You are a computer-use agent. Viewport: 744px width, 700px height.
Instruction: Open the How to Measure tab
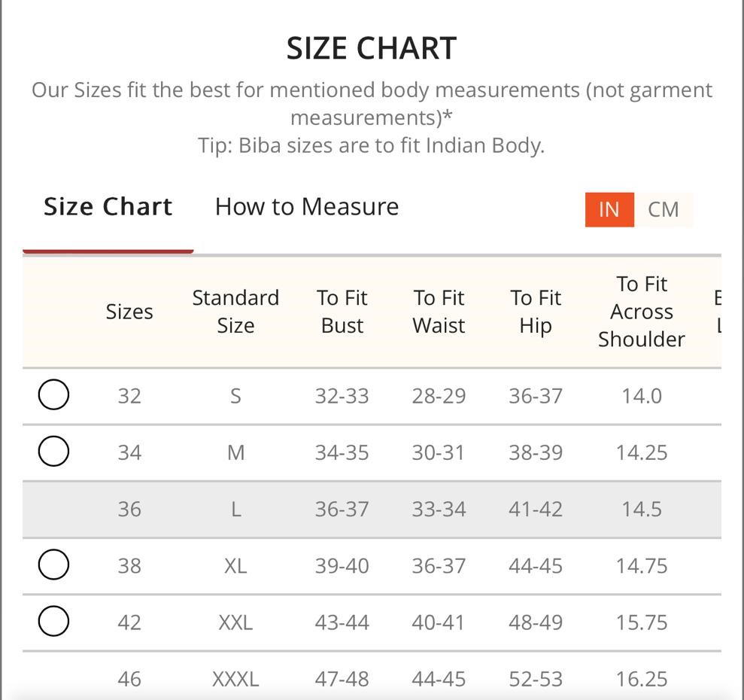pyautogui.click(x=306, y=206)
